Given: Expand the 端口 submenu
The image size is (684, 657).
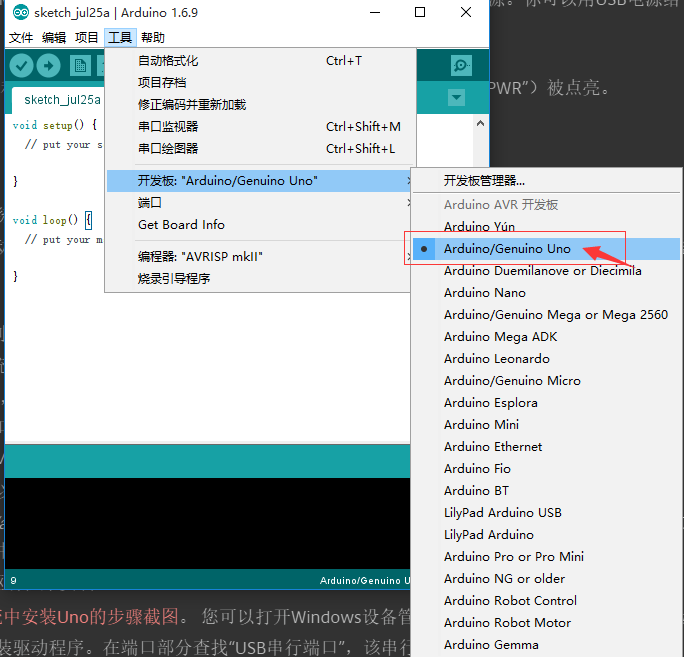Looking at the screenshot, I should click(258, 203).
